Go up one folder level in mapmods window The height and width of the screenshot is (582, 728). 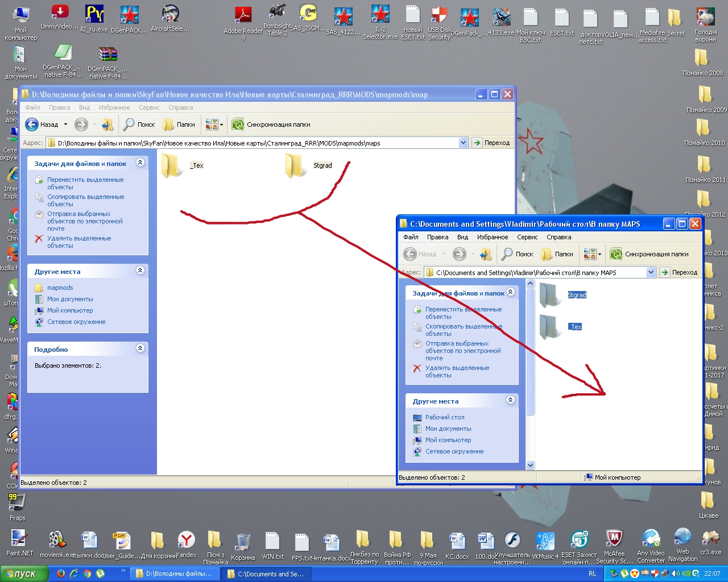107,124
